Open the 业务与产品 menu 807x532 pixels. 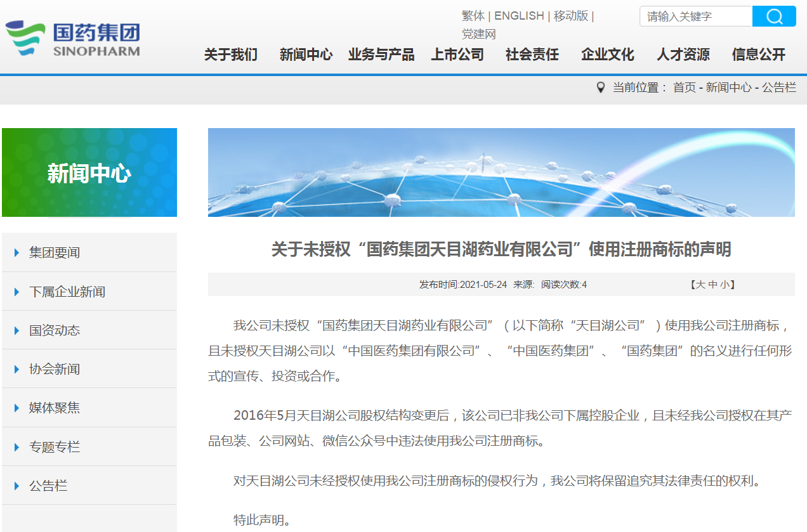tap(381, 55)
